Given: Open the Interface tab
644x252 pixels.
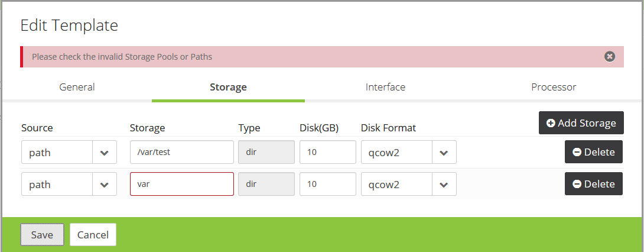Looking at the screenshot, I should [x=385, y=87].
